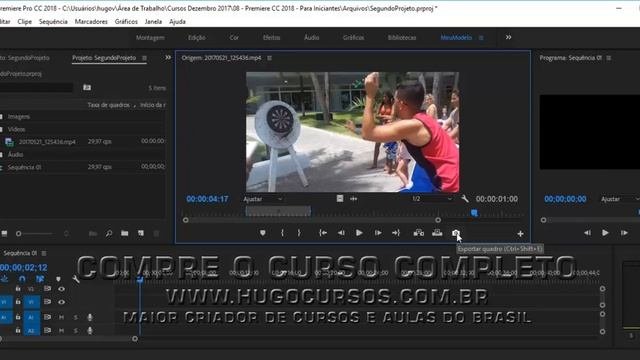
Task: Open Sequência 01 timeline panel menu
Action: coord(44,253)
